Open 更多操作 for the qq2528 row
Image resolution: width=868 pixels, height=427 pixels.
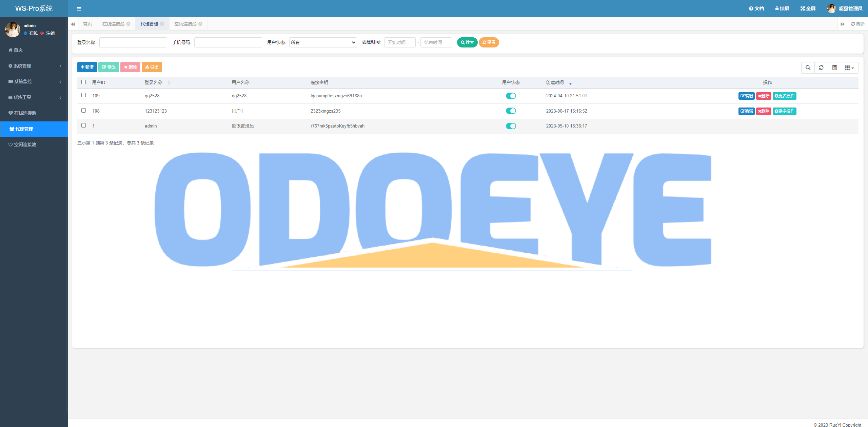click(785, 96)
